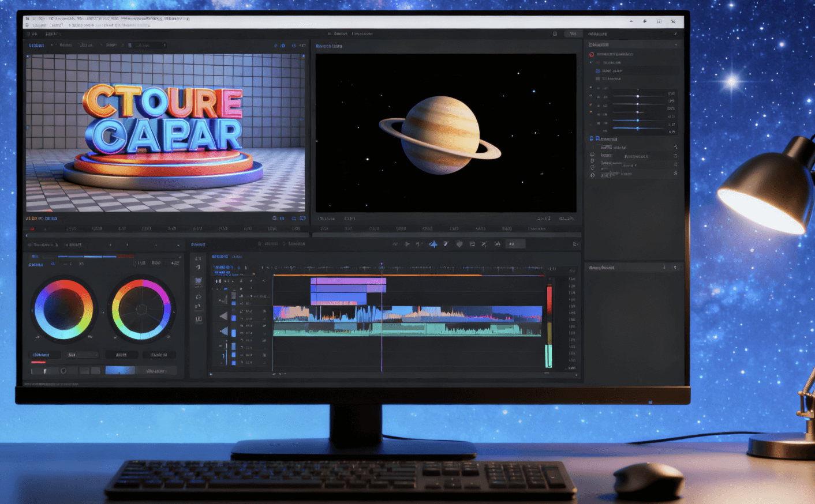Click the red circular icon in right panel

[592, 54]
